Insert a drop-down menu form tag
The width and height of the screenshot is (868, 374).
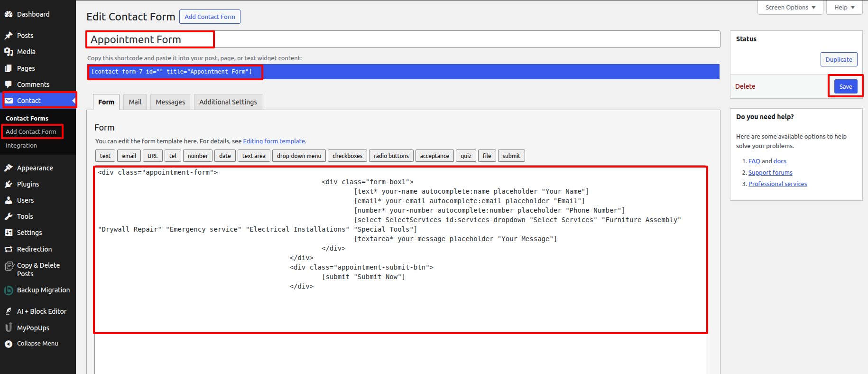(299, 156)
